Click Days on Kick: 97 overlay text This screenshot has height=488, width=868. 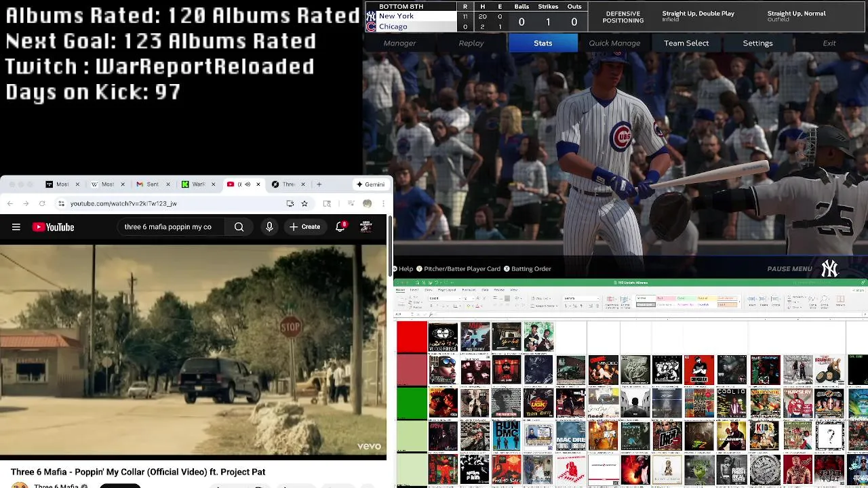point(94,92)
